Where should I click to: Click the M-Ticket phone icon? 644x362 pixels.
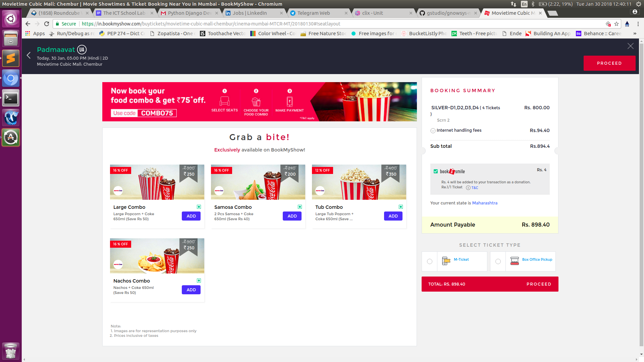(446, 261)
